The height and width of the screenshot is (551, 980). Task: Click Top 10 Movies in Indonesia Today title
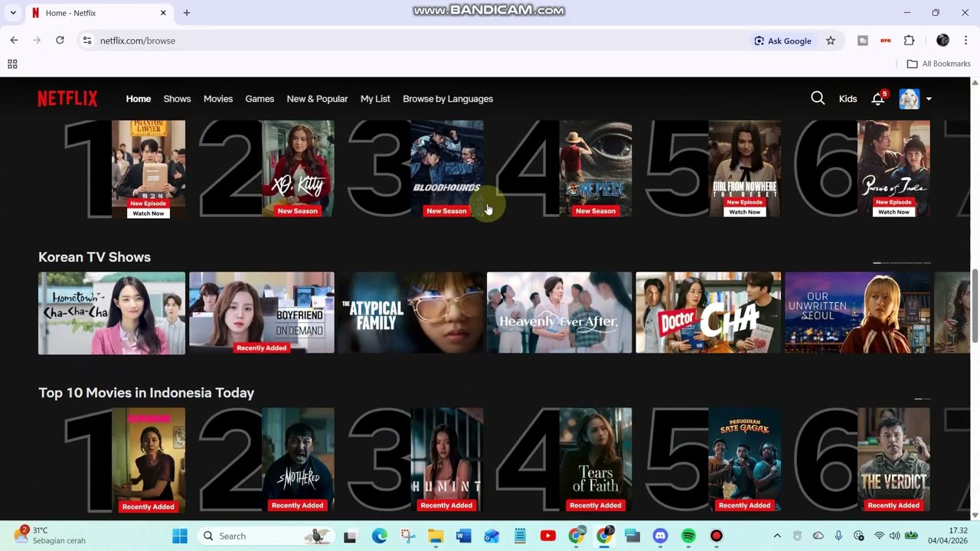pyautogui.click(x=146, y=393)
